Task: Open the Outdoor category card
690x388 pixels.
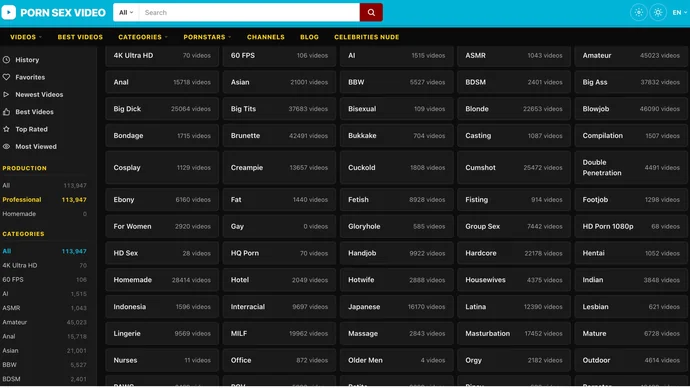Action: pyautogui.click(x=631, y=360)
